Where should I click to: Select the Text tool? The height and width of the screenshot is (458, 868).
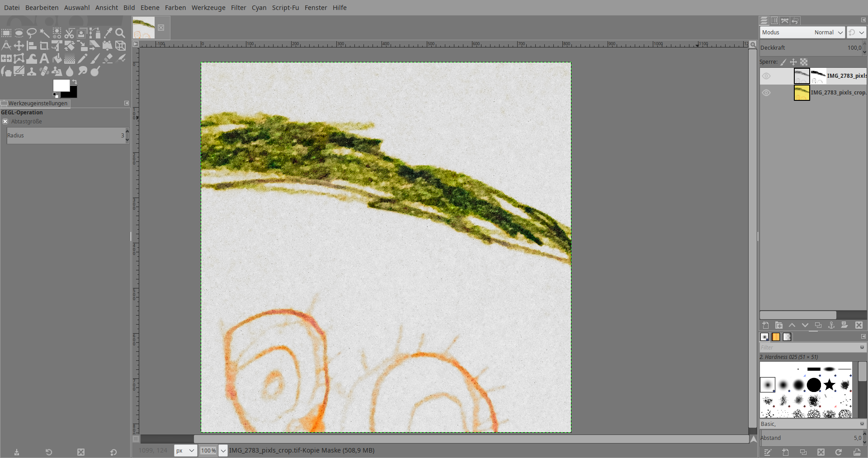click(x=44, y=58)
